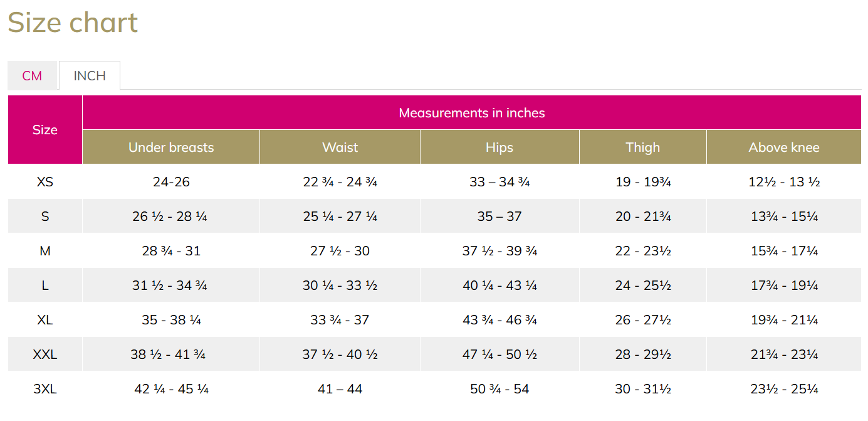Select the S size row label
Viewport: 868px width, 421px height.
point(45,216)
